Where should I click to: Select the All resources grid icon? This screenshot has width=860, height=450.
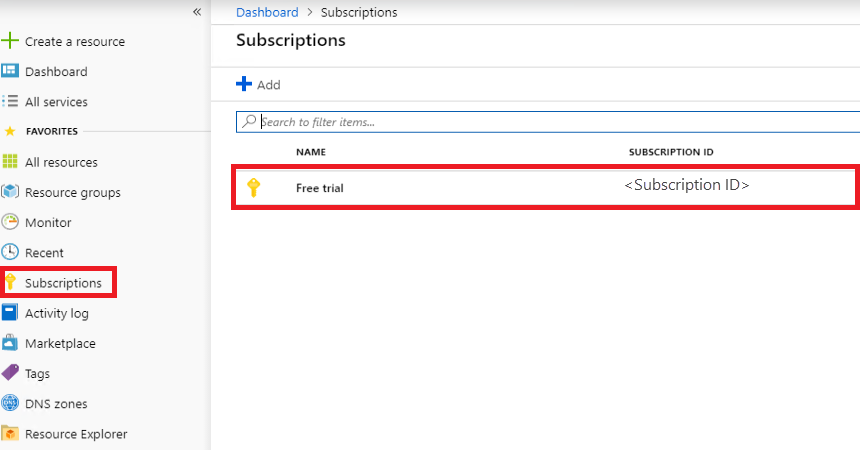10,162
